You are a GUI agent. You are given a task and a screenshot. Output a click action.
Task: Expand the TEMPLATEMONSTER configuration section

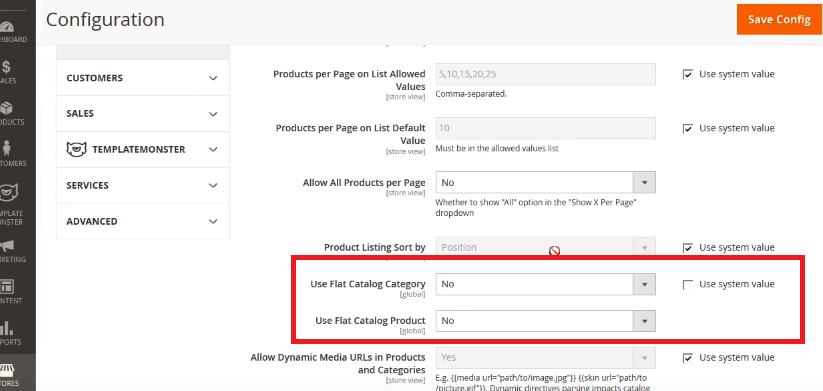tap(143, 149)
